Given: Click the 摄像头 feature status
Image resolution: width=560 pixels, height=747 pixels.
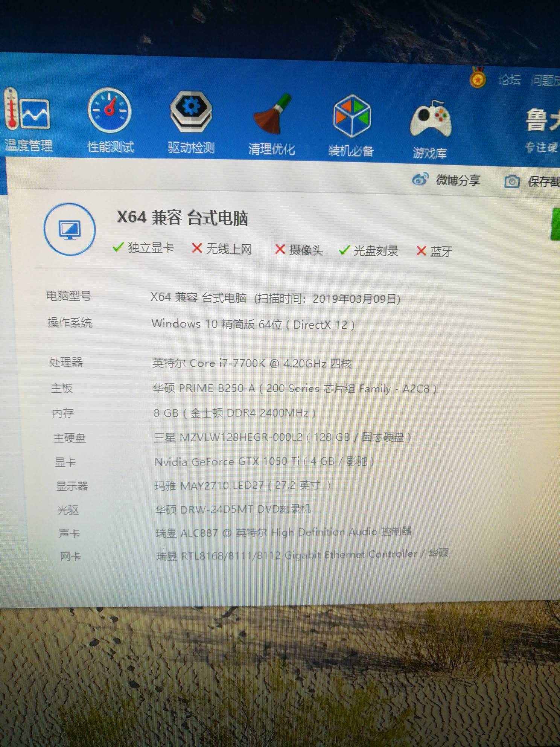Looking at the screenshot, I should point(299,250).
